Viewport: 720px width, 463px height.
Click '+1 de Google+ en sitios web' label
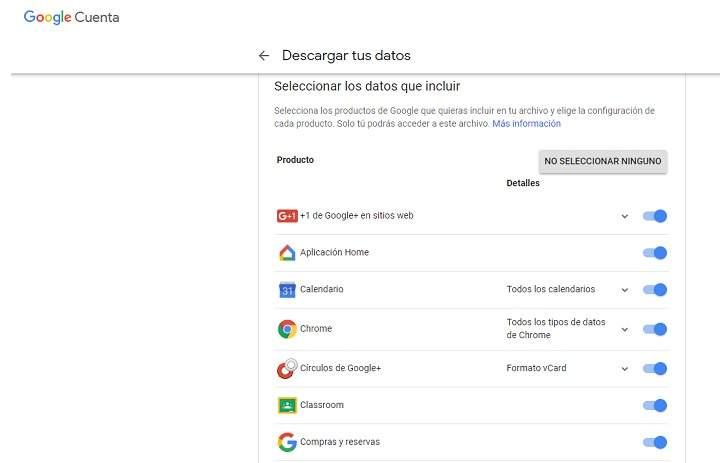coord(356,215)
